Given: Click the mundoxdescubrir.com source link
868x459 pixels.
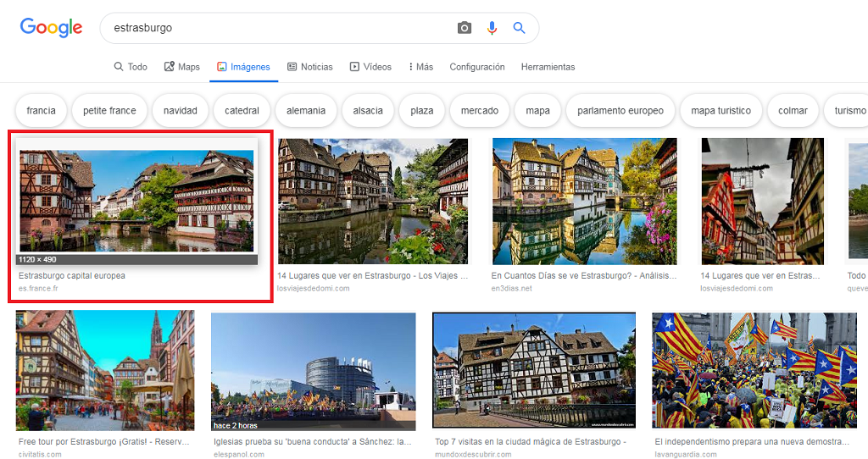Looking at the screenshot, I should (x=473, y=454).
